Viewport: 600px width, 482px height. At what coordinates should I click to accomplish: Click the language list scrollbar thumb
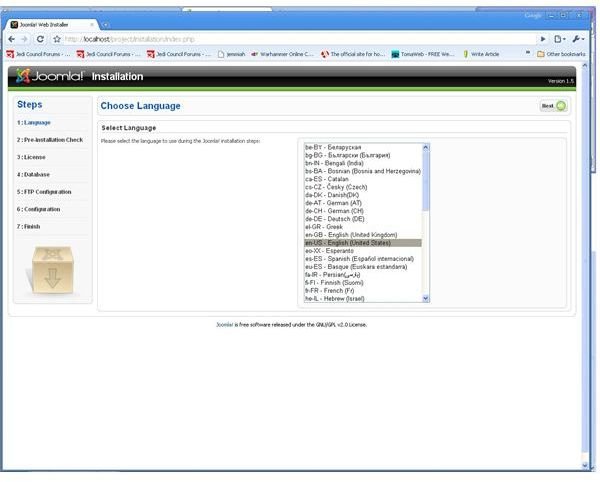pyautogui.click(x=426, y=181)
